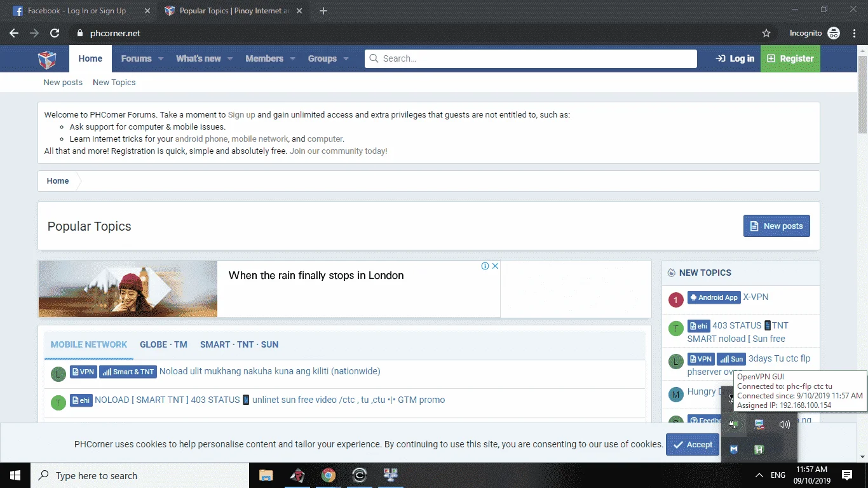The height and width of the screenshot is (488, 868).
Task: Focus the forum Search field
Action: tap(531, 58)
